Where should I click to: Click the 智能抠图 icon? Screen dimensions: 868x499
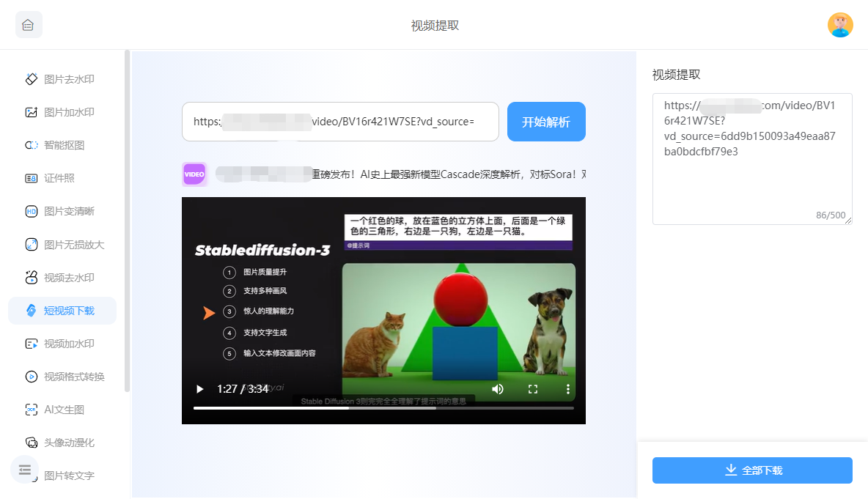[32, 145]
